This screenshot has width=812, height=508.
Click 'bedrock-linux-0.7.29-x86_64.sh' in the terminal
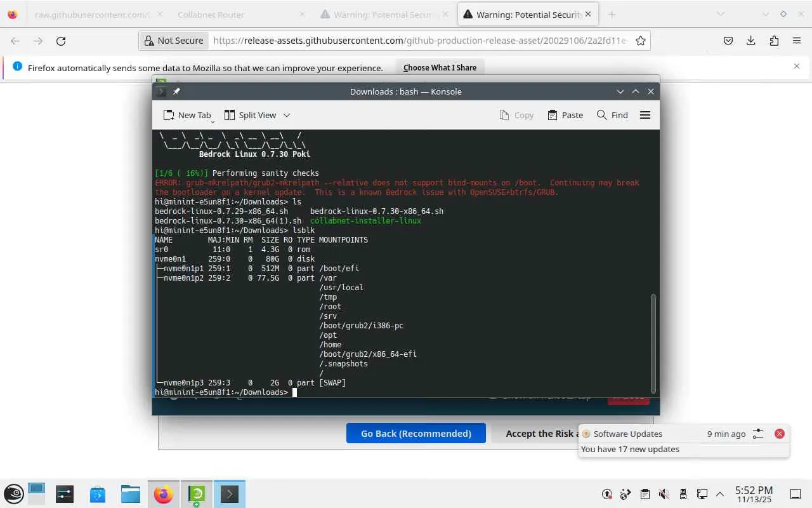click(x=221, y=211)
